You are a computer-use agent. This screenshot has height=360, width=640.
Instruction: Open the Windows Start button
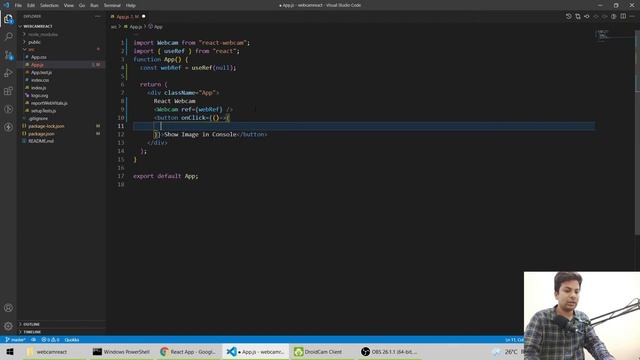point(10,352)
